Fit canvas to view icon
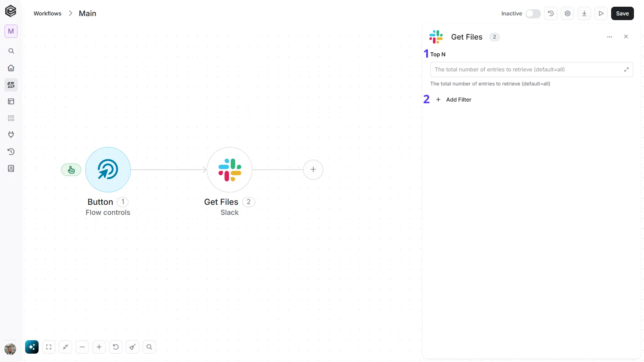Screen dimensions: 644x362 pyautogui.click(x=49, y=347)
